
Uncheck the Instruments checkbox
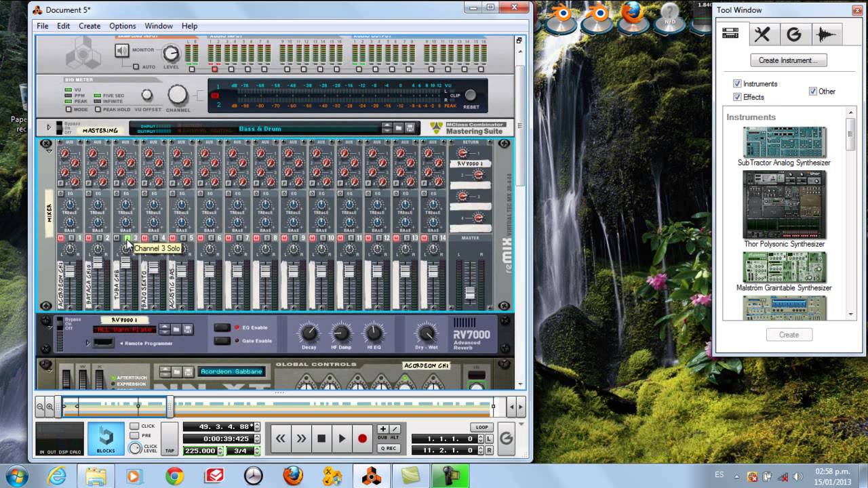pos(737,84)
